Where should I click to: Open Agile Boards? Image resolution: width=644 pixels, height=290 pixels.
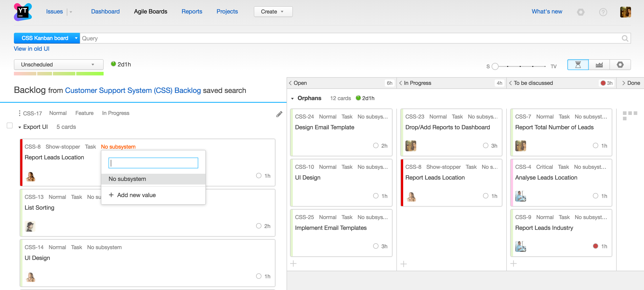coord(150,11)
